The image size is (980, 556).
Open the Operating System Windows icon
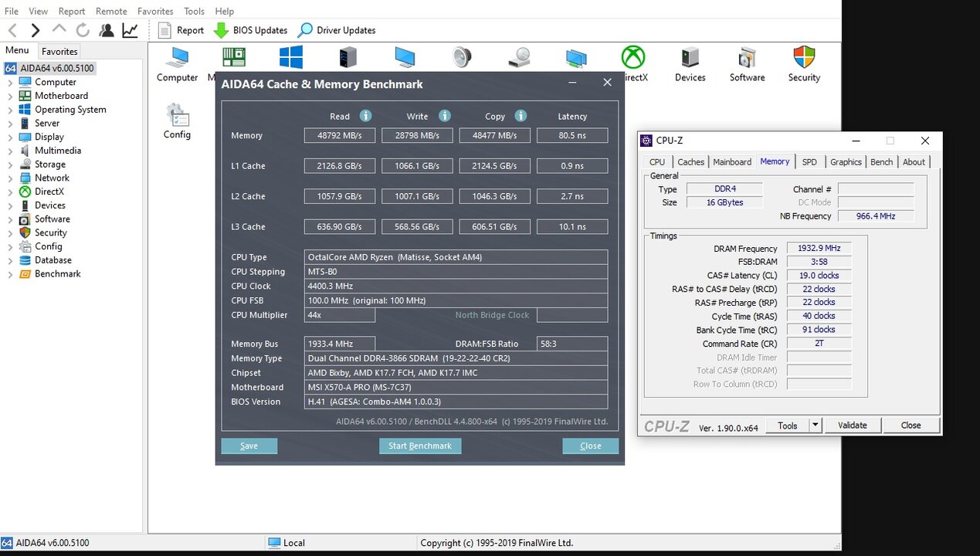coord(291,58)
